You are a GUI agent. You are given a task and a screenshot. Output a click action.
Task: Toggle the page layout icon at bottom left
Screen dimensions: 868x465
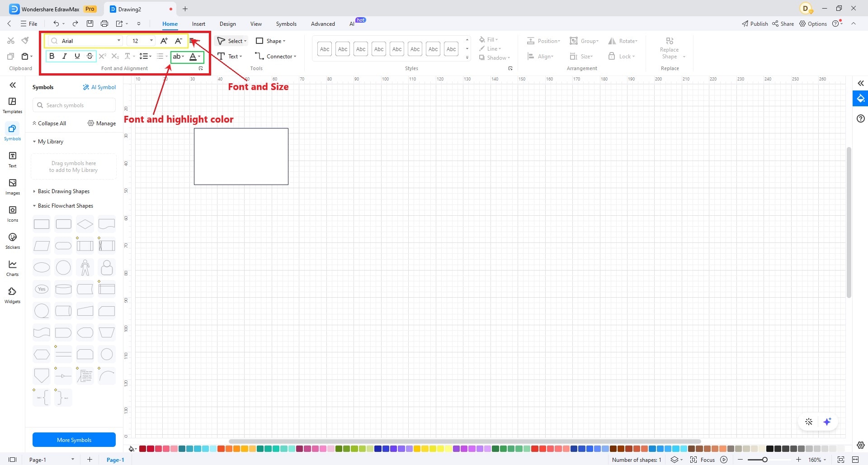pyautogui.click(x=13, y=460)
